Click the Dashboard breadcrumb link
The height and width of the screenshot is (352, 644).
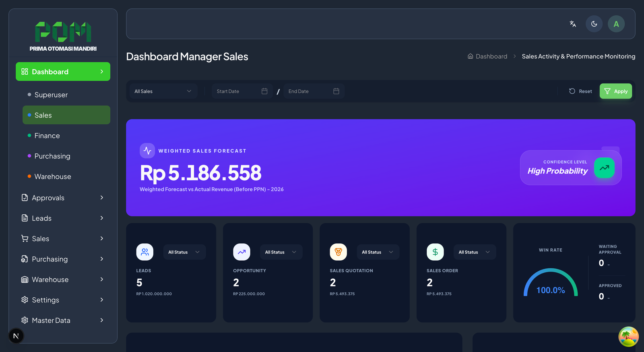[x=491, y=56]
